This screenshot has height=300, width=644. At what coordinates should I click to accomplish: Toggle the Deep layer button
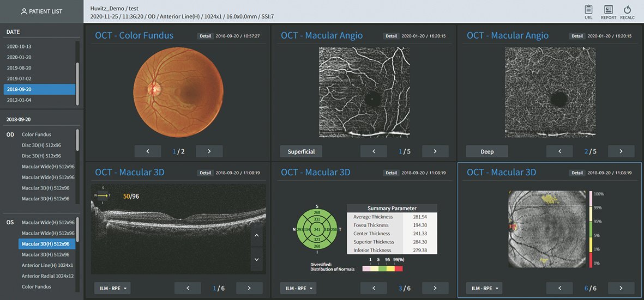click(487, 151)
